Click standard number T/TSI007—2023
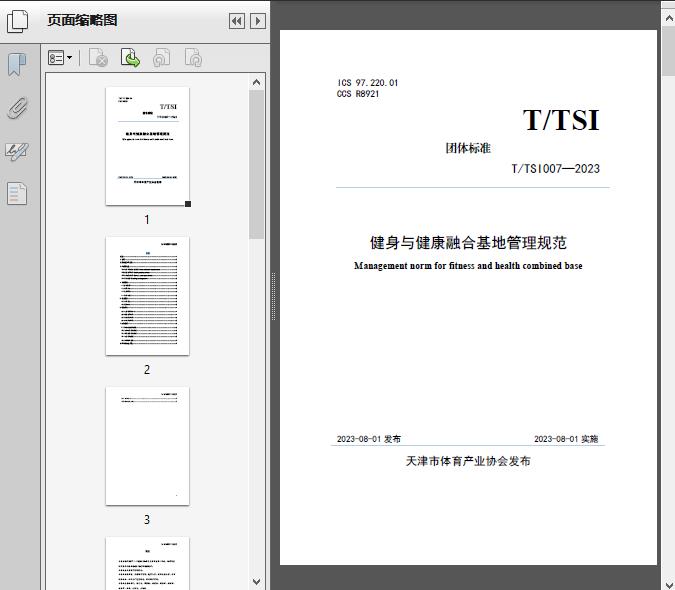 [x=555, y=169]
